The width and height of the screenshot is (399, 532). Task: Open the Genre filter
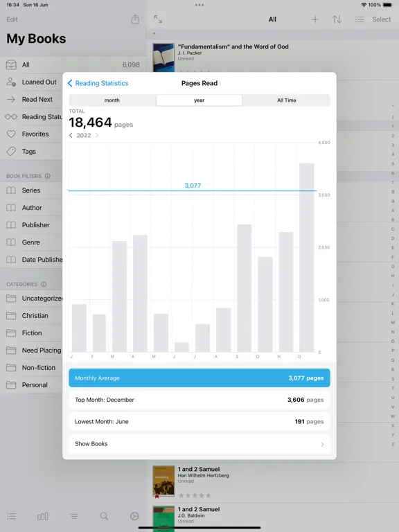tap(31, 242)
